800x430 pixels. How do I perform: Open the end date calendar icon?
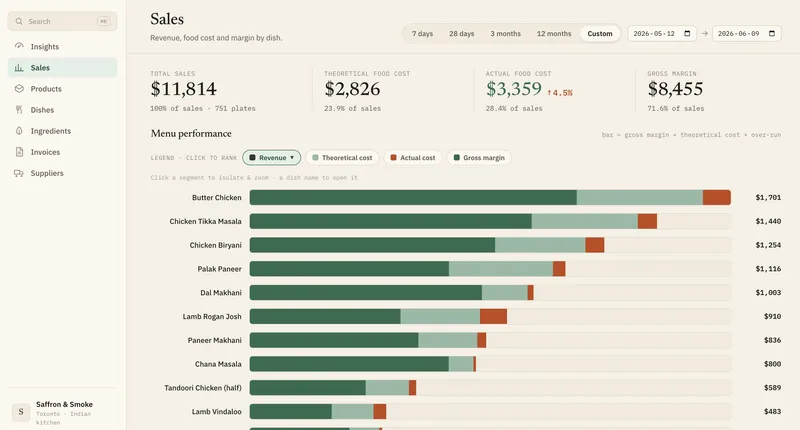[x=772, y=34]
